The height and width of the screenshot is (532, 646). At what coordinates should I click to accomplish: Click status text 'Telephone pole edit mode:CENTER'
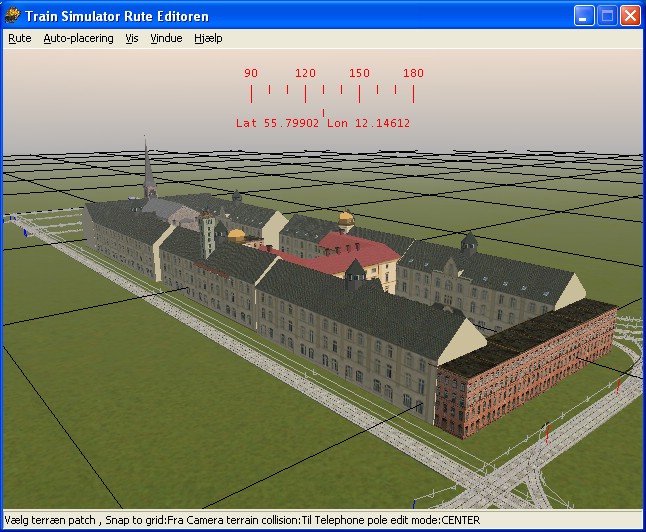pyautogui.click(x=396, y=520)
